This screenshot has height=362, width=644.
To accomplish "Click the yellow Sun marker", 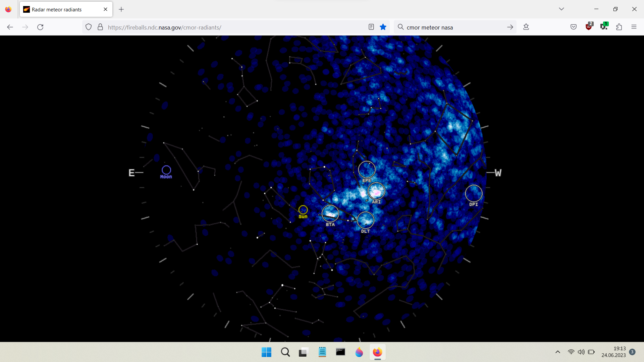I will (303, 210).
